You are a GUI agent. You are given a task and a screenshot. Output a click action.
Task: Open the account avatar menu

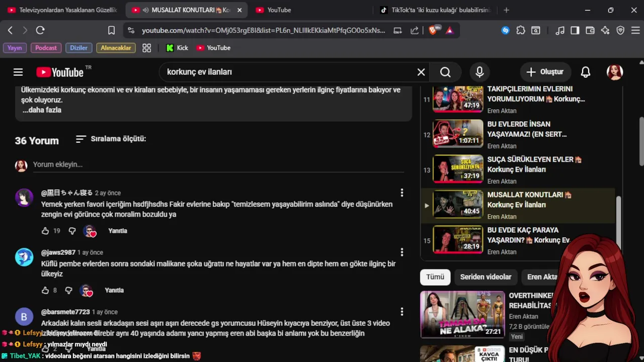[x=615, y=72]
